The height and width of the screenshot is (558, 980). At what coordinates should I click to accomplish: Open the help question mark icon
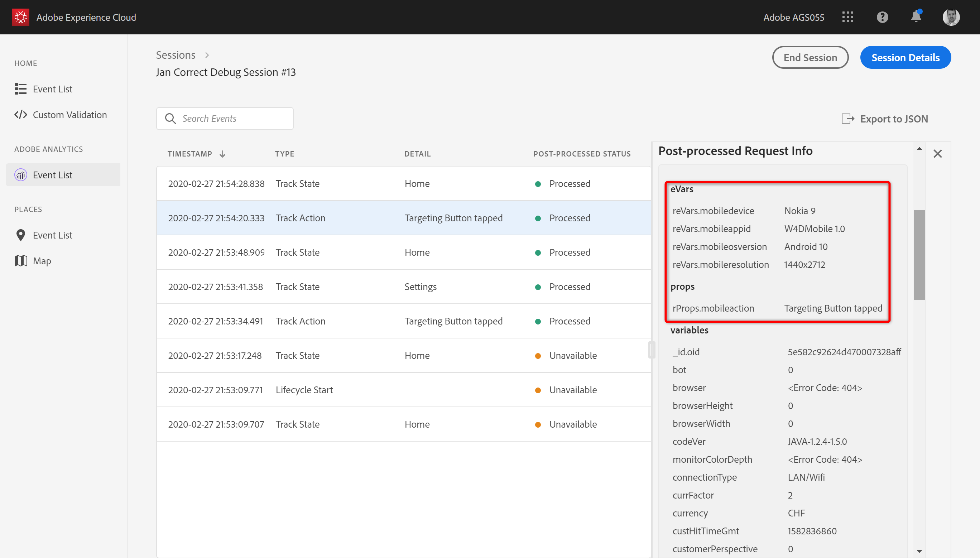pyautogui.click(x=882, y=17)
